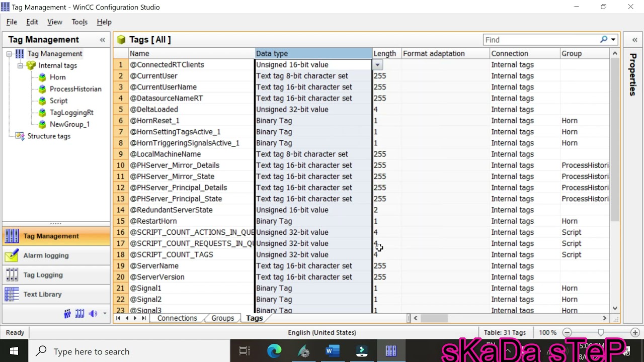The width and height of the screenshot is (644, 362).
Task: Select Structure tags node
Action: tap(49, 136)
